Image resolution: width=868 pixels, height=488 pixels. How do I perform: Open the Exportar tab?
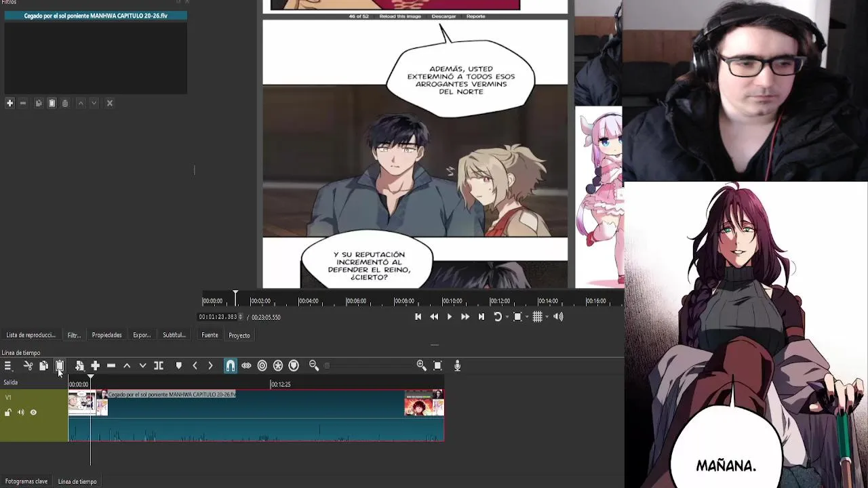coord(142,335)
